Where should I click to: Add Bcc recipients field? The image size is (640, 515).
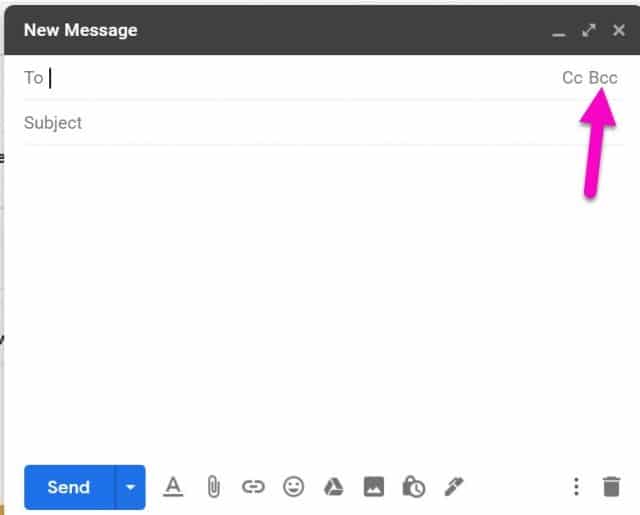pyautogui.click(x=603, y=78)
